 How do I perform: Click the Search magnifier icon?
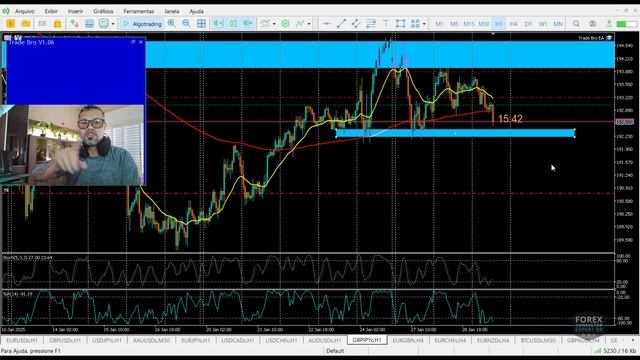576,24
